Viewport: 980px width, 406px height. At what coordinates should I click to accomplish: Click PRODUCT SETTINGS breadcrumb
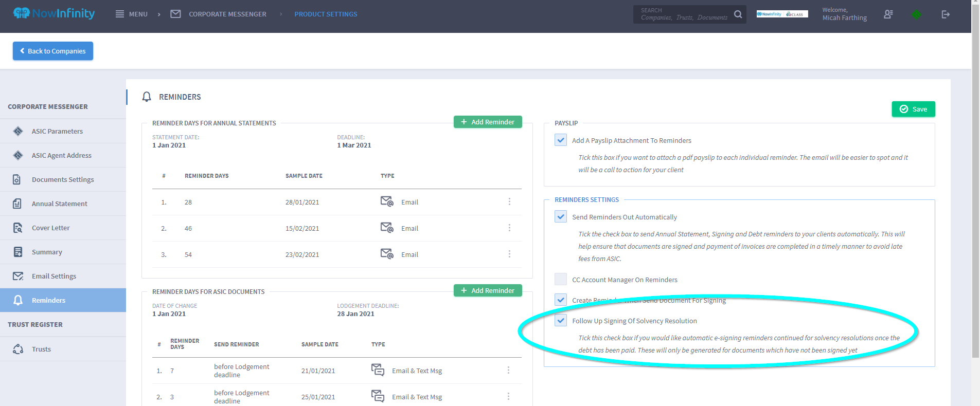click(x=326, y=14)
